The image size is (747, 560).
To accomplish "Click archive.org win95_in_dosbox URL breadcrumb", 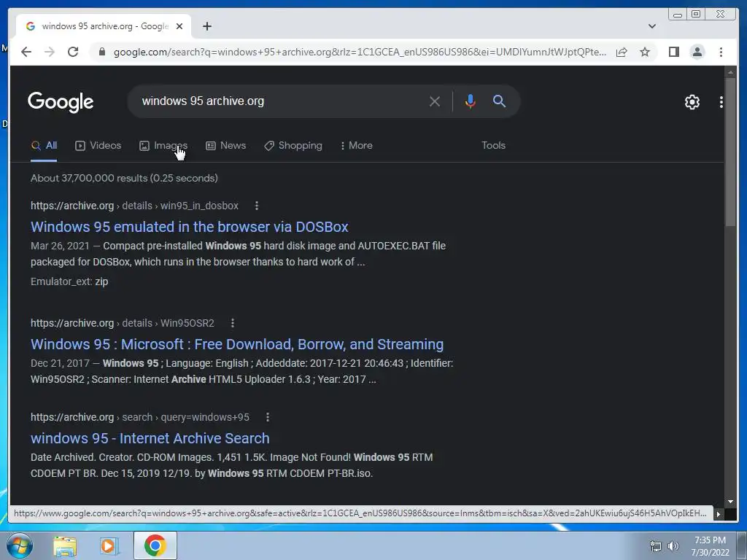I will coord(134,206).
